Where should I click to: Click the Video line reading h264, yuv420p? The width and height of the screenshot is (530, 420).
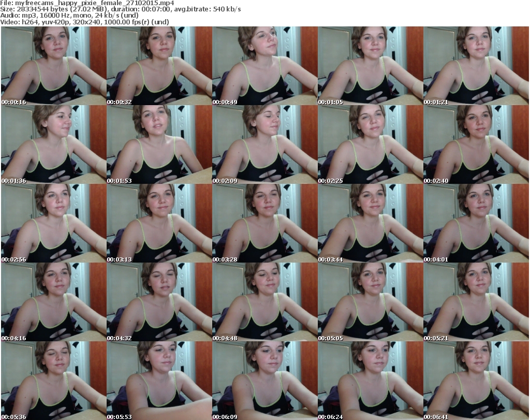pyautogui.click(x=84, y=22)
